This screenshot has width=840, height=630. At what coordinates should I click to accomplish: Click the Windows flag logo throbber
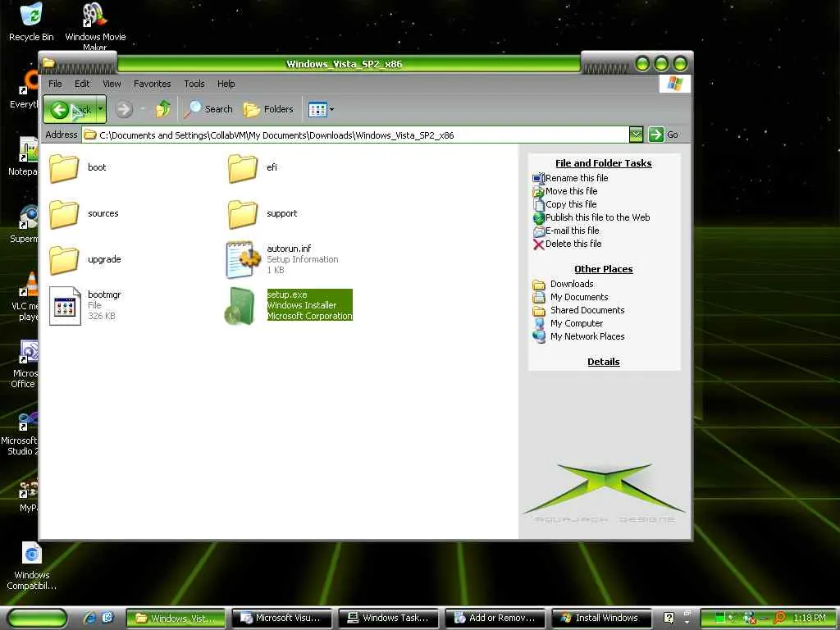tap(674, 84)
